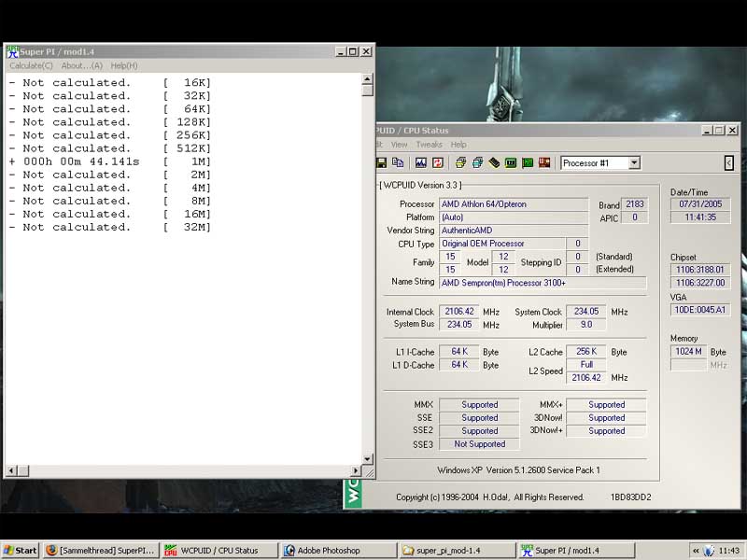Click the Platform (Auto) field

514,217
